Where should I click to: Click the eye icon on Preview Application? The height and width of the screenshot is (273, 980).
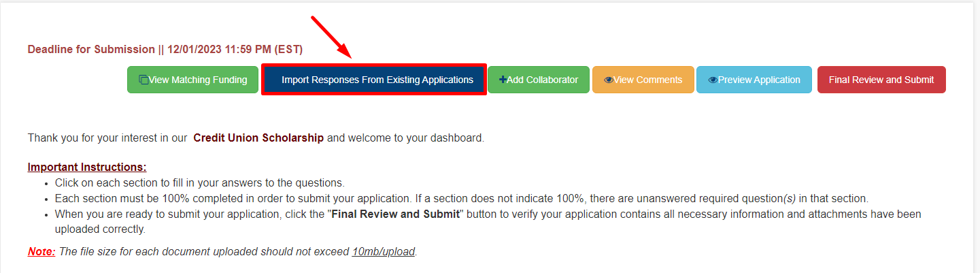(713, 80)
